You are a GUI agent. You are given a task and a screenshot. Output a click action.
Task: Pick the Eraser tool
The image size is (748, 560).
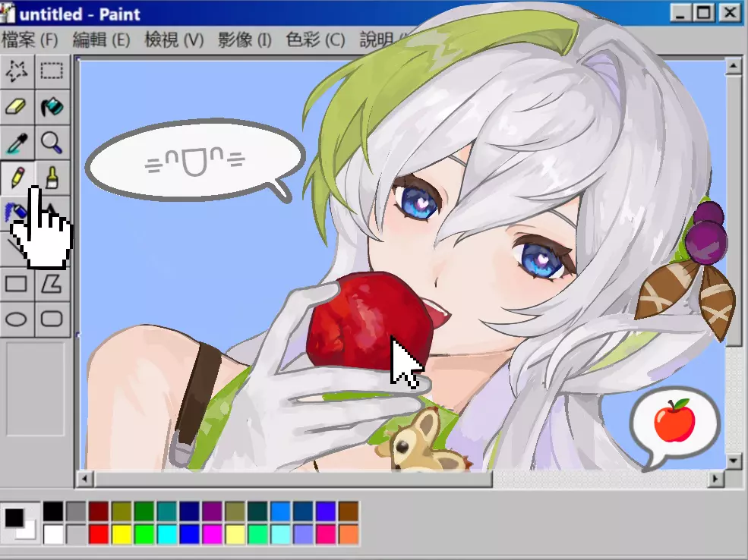[x=17, y=107]
